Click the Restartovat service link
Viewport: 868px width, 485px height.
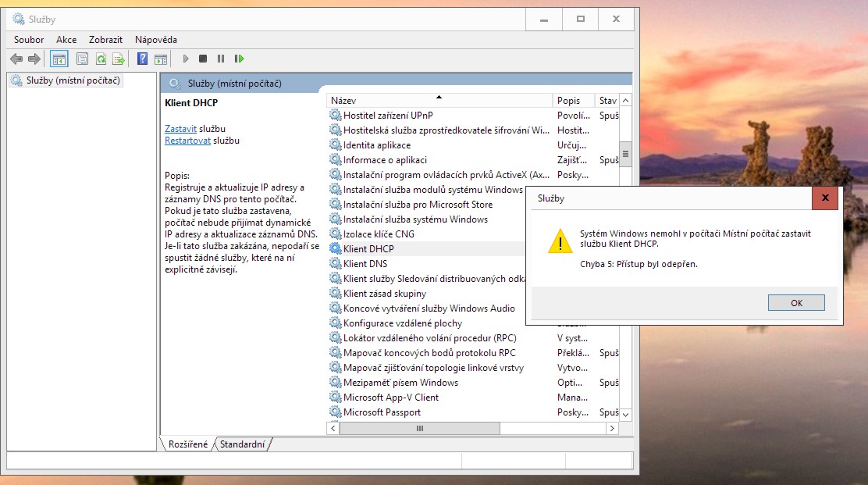coord(187,141)
